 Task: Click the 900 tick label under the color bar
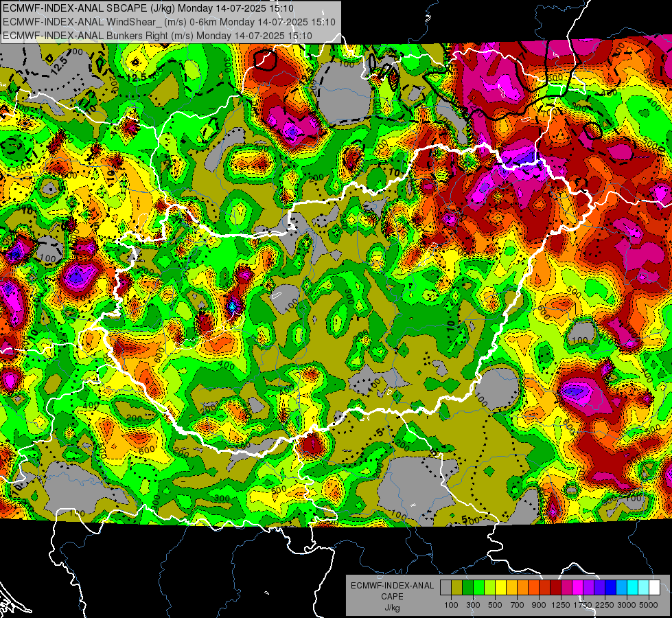click(x=539, y=605)
